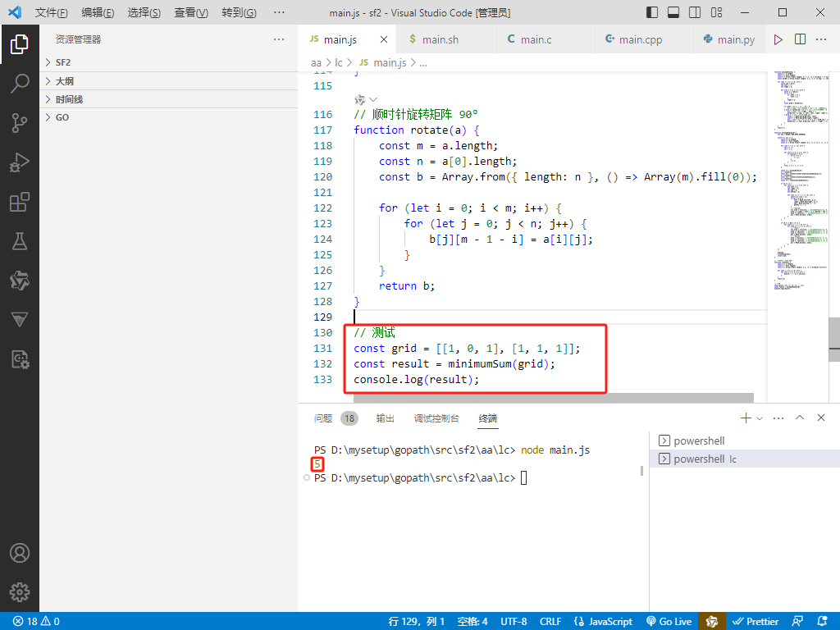Image resolution: width=840 pixels, height=630 pixels.
Task: Close the terminal panel
Action: coord(820,418)
